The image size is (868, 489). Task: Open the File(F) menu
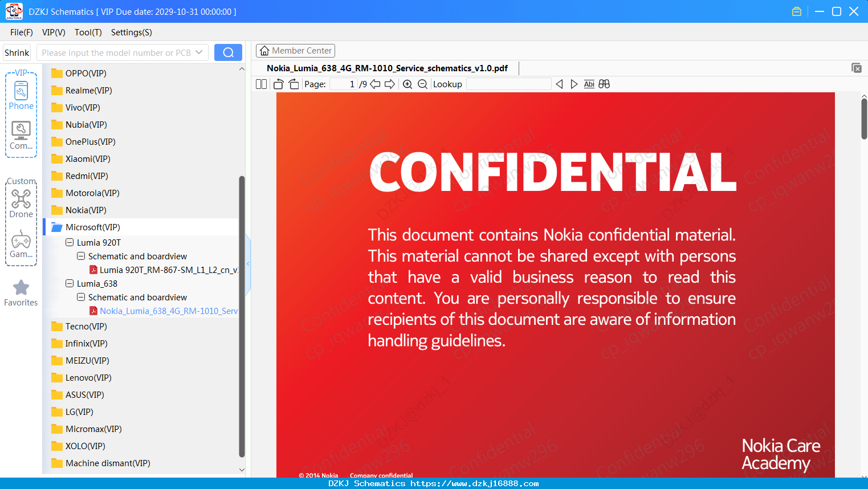click(x=22, y=32)
